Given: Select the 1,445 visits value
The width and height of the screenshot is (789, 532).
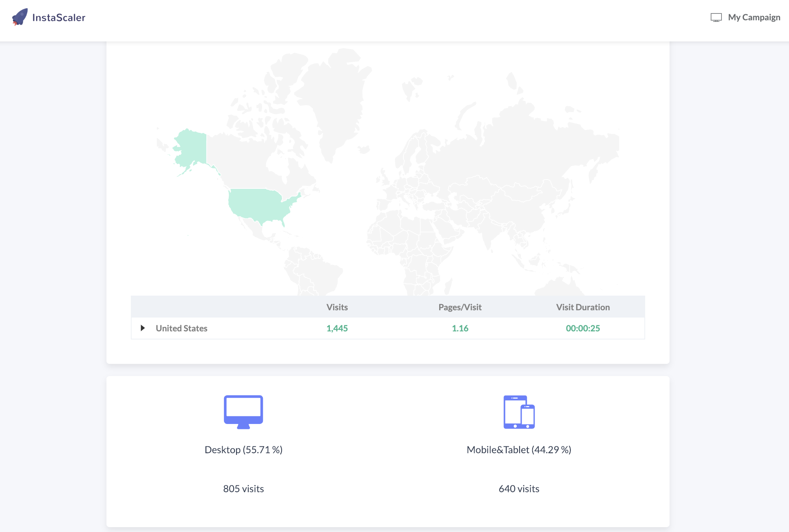Looking at the screenshot, I should 337,328.
